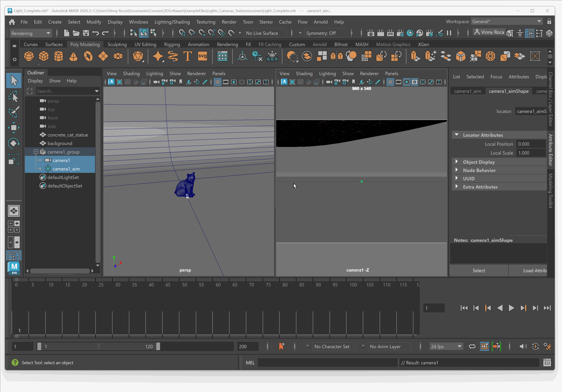The height and width of the screenshot is (392, 562).
Task: Click the range slider end handle
Action: pos(158,347)
